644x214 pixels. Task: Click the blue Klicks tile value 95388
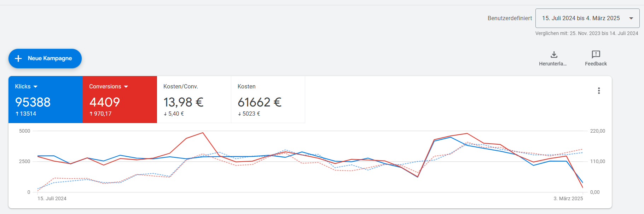[33, 102]
